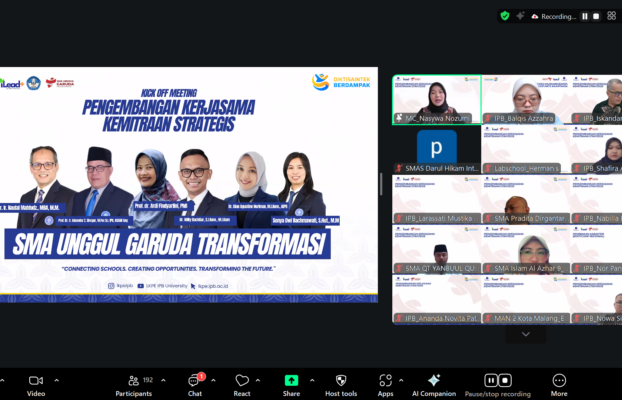Select IPB_Balqis Azzahra video tile
The height and width of the screenshot is (400, 622).
(x=526, y=100)
